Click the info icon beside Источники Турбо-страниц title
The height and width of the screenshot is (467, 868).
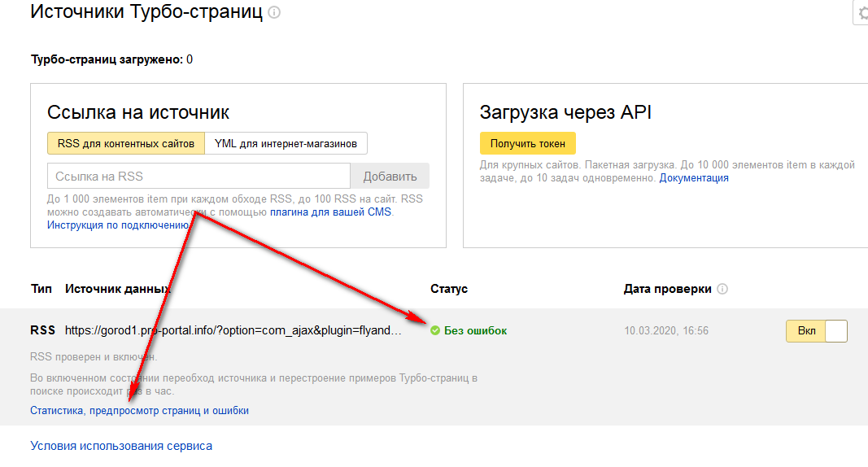[x=274, y=13]
